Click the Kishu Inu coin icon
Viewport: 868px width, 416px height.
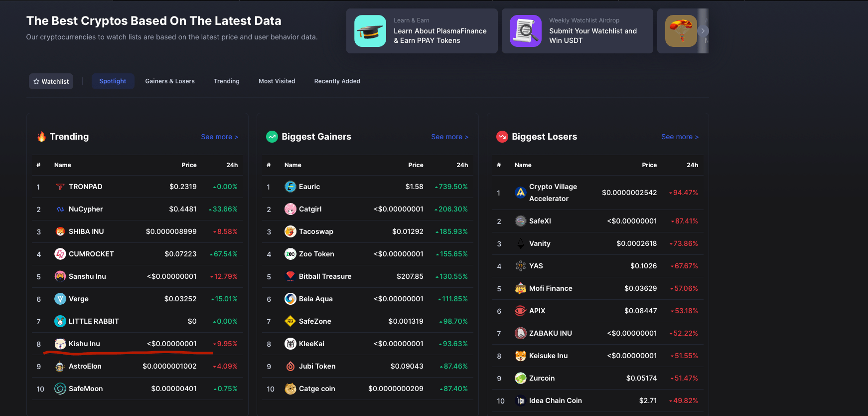pos(60,344)
